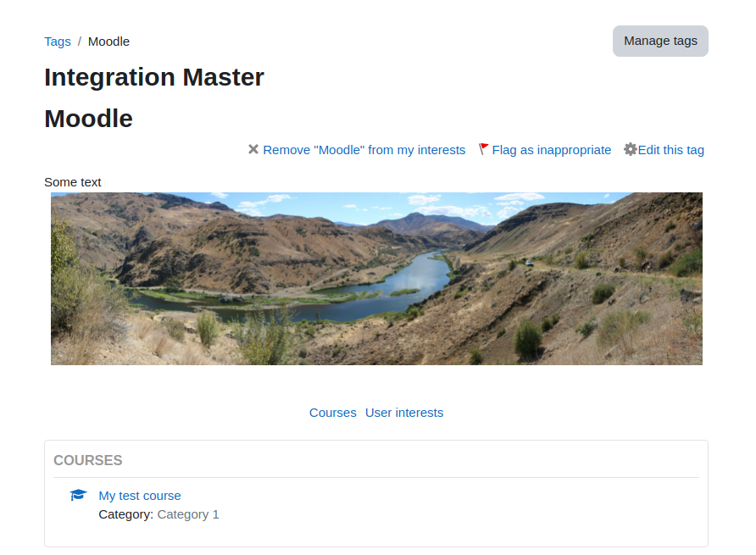Click the COURSES section heading
The image size is (756, 555).
click(88, 460)
